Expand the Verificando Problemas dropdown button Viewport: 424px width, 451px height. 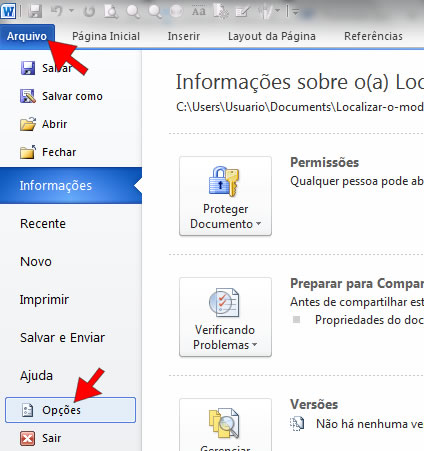pyautogui.click(x=225, y=317)
